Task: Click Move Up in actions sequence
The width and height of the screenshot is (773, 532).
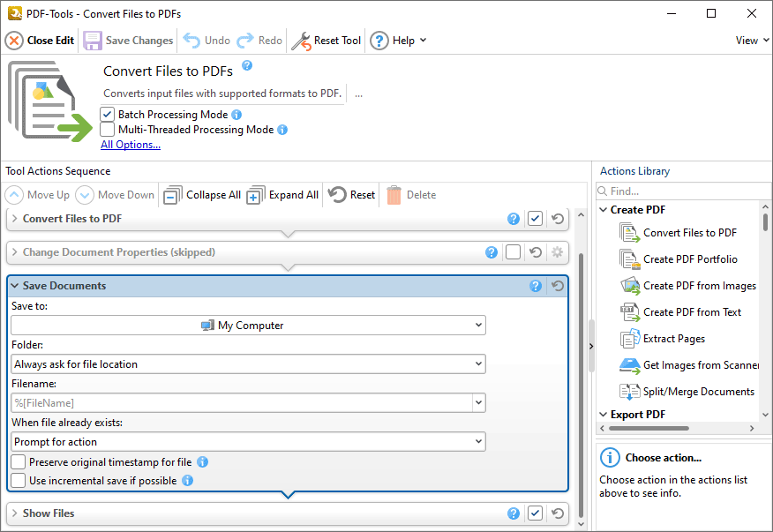Action: point(37,195)
